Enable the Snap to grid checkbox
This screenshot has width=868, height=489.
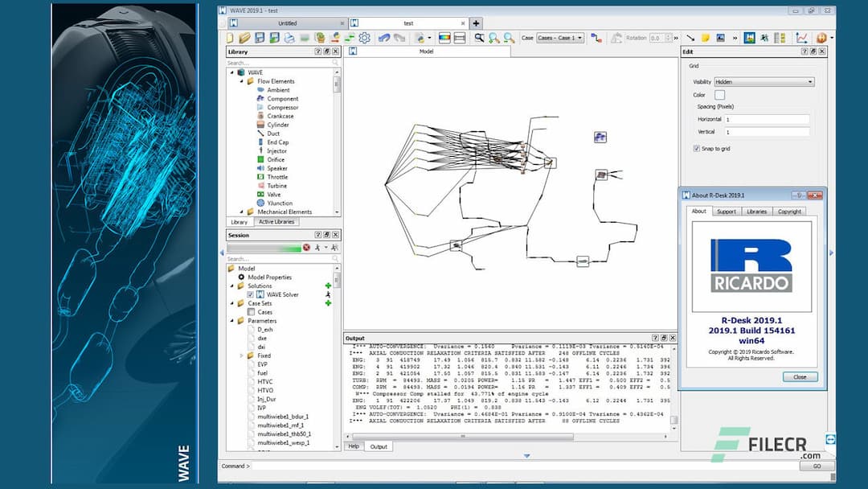tap(696, 149)
